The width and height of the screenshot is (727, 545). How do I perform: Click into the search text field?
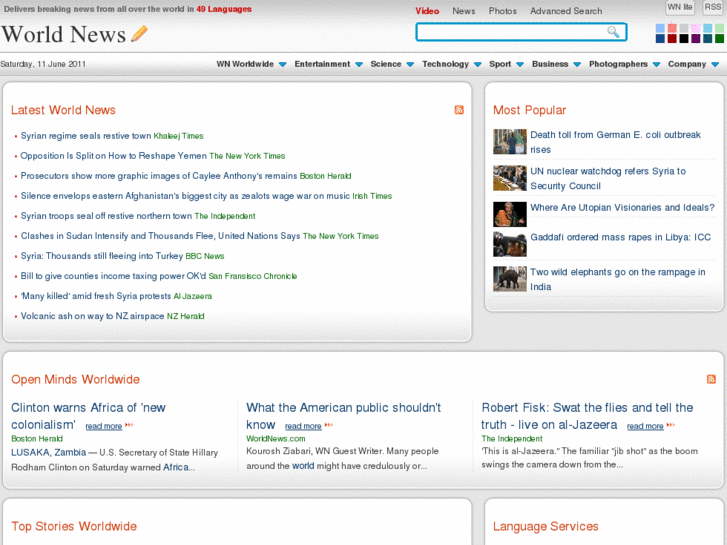point(510,32)
